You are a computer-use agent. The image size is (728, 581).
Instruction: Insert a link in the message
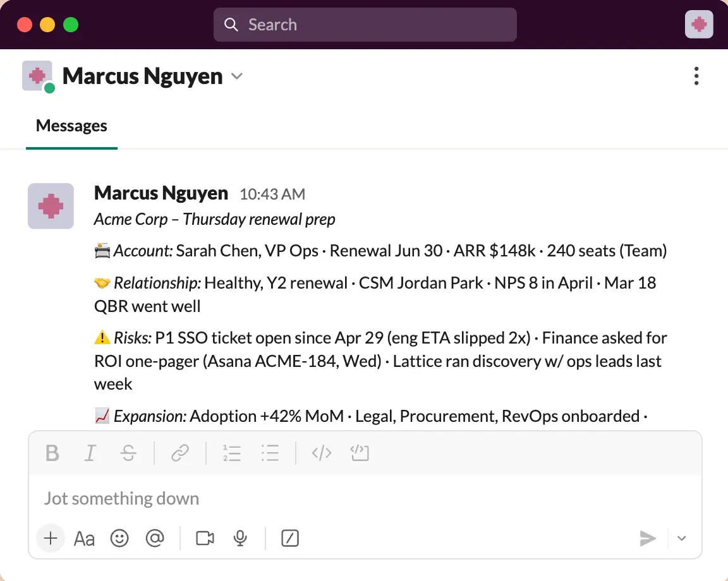tap(179, 453)
